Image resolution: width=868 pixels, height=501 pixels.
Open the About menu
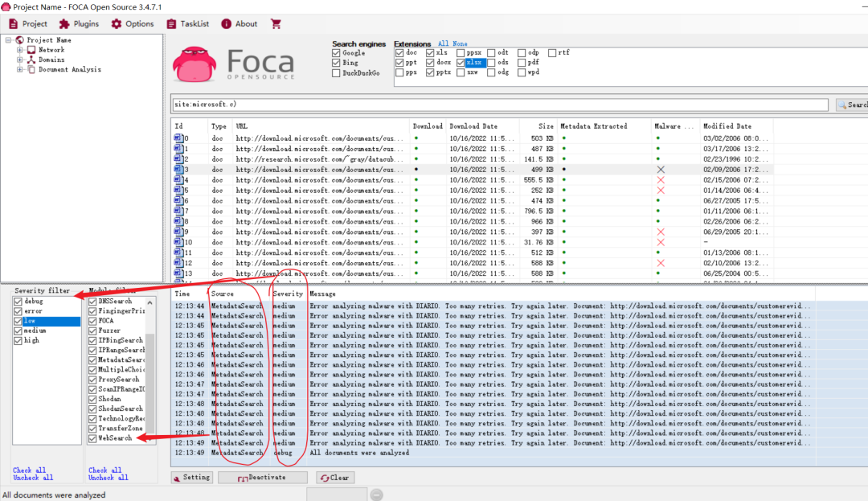(240, 24)
